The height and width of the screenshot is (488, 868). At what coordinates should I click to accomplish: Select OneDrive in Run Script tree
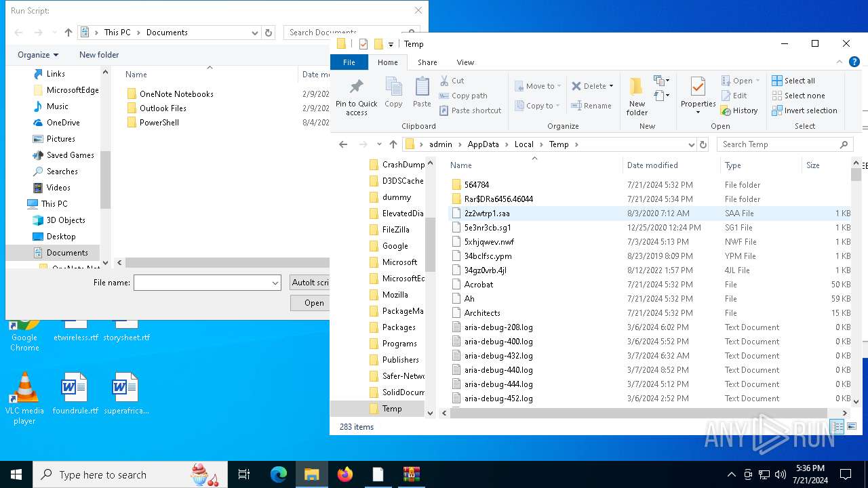click(63, 123)
